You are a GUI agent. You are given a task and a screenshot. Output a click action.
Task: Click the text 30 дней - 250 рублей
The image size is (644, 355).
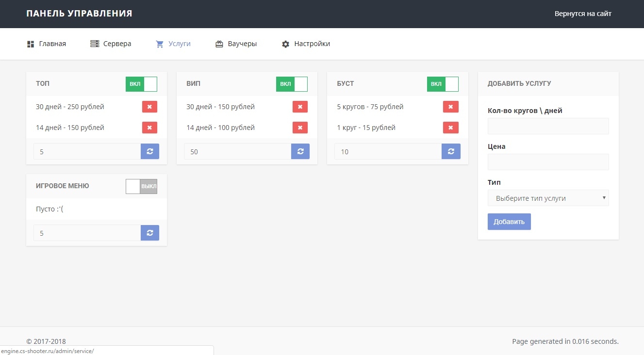point(70,107)
